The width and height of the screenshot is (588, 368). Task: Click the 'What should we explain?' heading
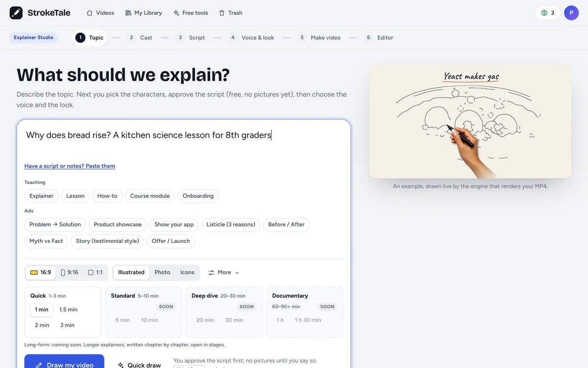pyautogui.click(x=123, y=75)
